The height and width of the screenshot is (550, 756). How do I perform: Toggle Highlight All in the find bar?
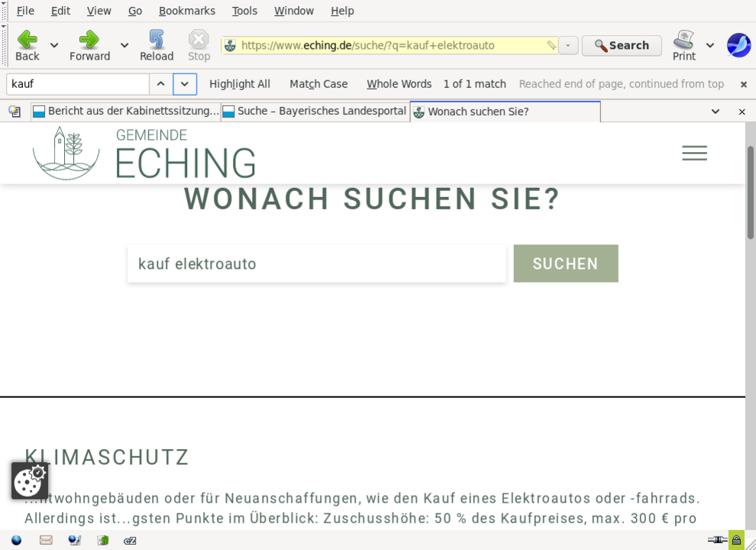240,84
